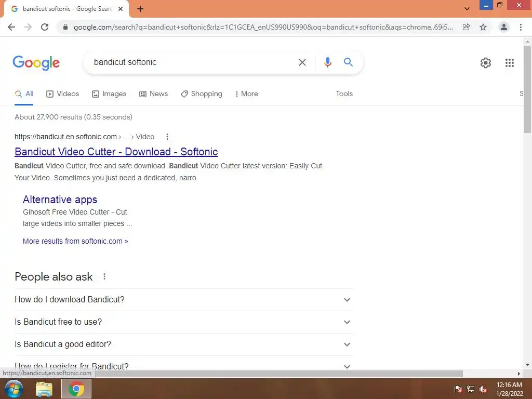Open the Windows Start menu
Screen dimensions: 532x399
click(14, 389)
